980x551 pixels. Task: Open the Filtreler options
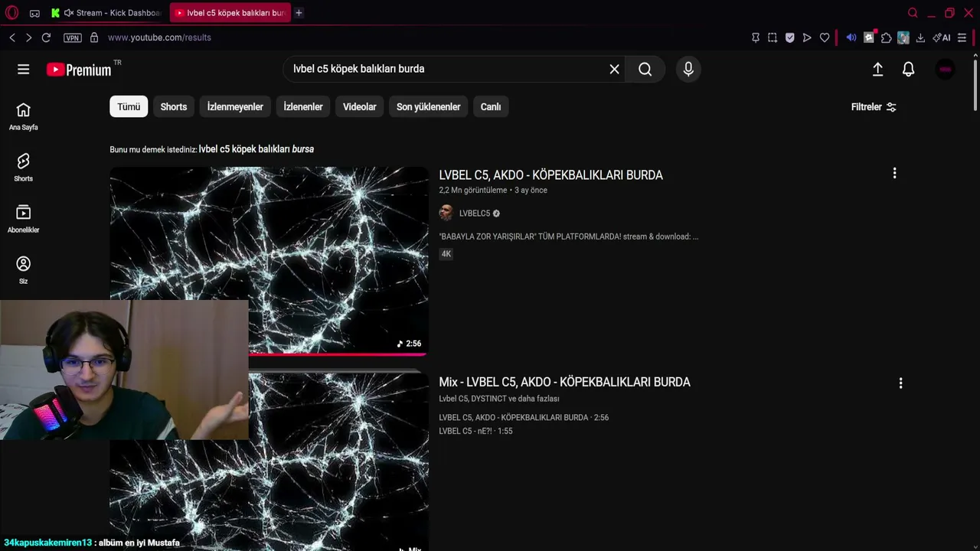874,107
